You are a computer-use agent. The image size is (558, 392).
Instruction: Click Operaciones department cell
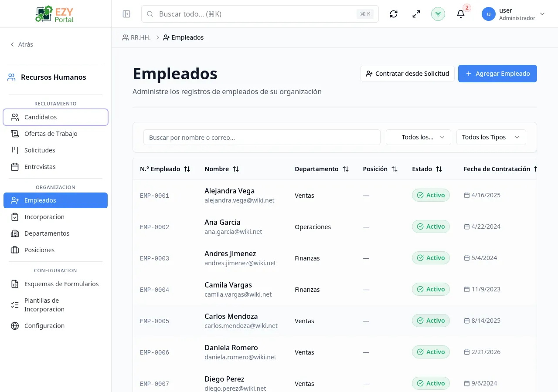pos(313,227)
